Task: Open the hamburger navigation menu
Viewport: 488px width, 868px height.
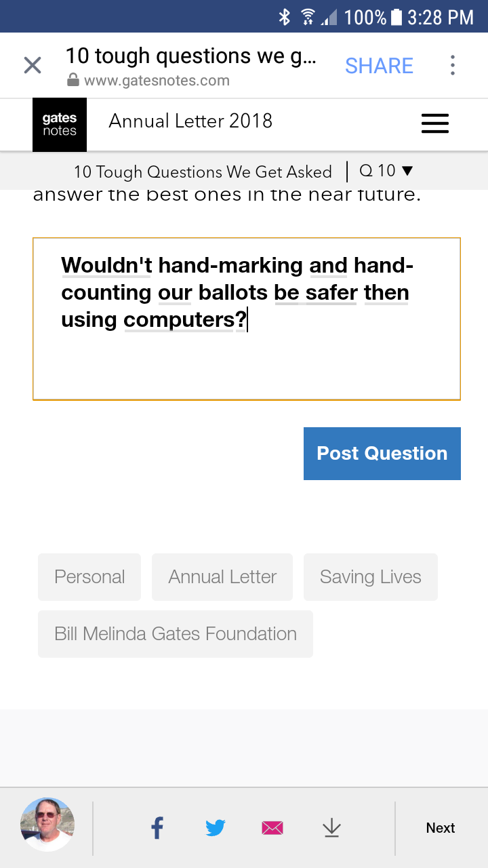Action: coord(434,123)
